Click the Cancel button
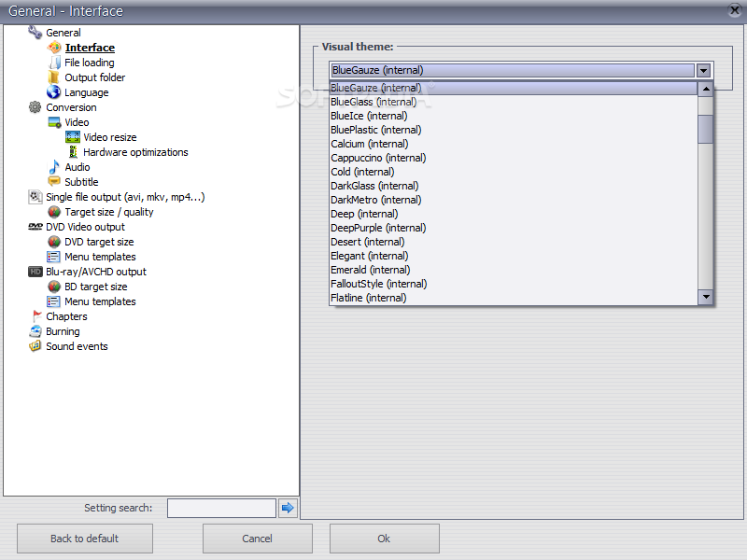747x560 pixels. (x=258, y=539)
